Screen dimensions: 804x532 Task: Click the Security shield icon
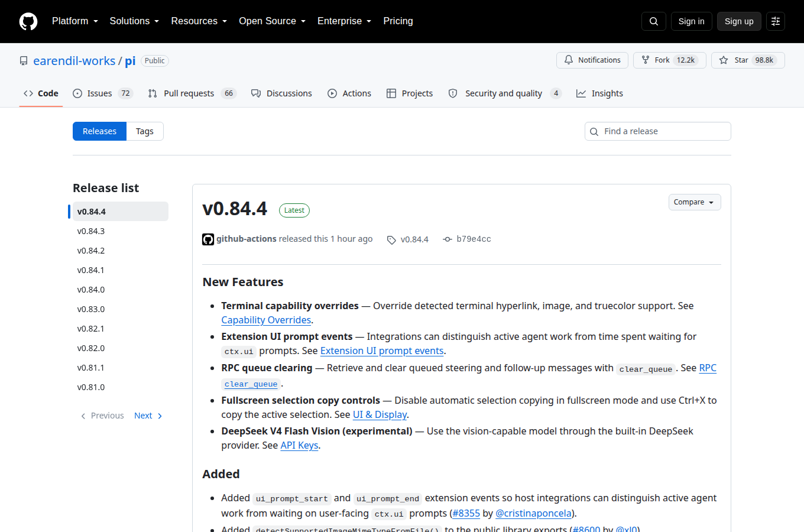tap(453, 93)
